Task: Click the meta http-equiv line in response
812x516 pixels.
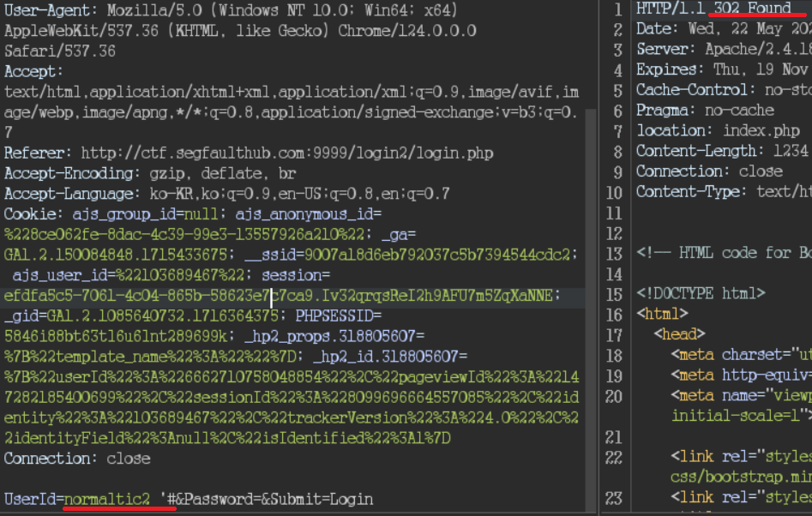Action: 742,375
